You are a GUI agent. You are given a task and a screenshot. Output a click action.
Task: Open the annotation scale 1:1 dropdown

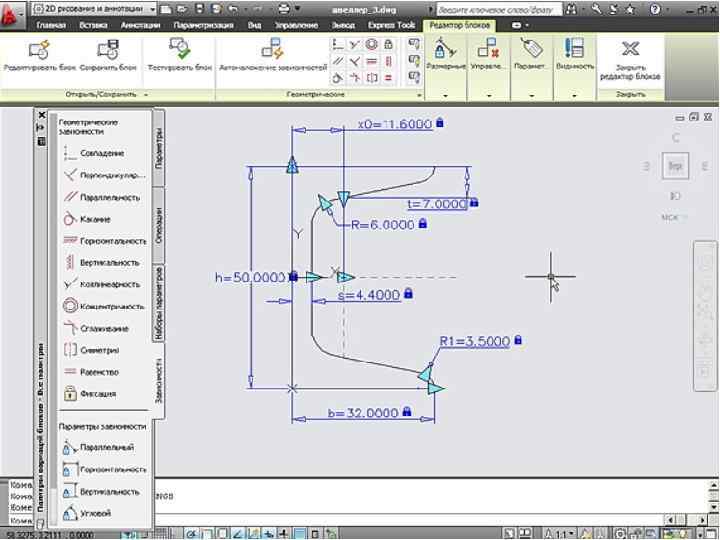pyautogui.click(x=560, y=534)
